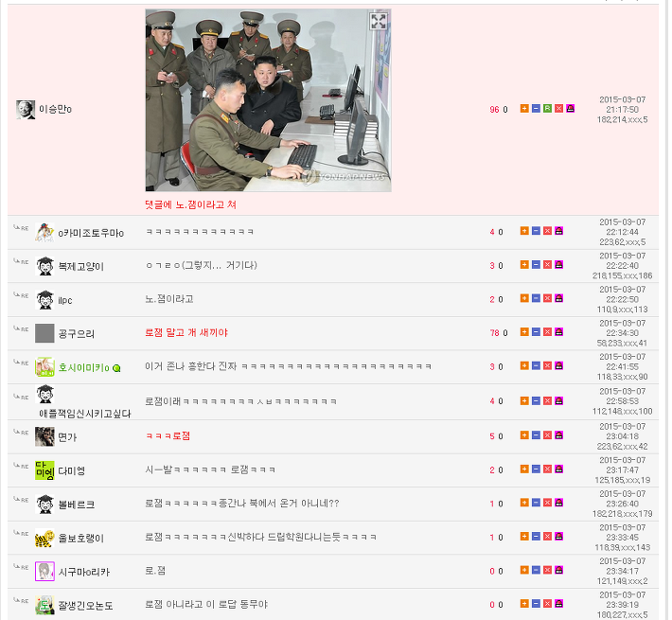Upvote 이승만o's post with orange plus
The width and height of the screenshot is (672, 620).
524,109
